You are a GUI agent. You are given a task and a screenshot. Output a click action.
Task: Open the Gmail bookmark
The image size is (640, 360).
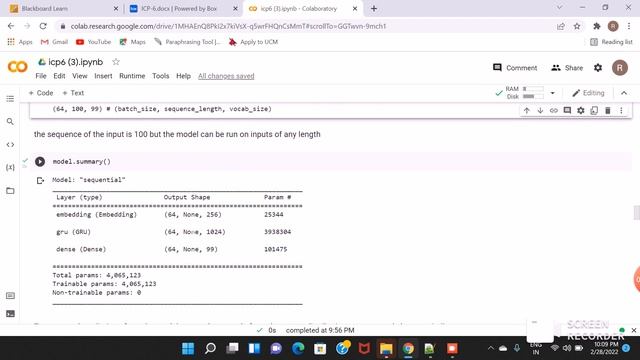tap(54, 42)
